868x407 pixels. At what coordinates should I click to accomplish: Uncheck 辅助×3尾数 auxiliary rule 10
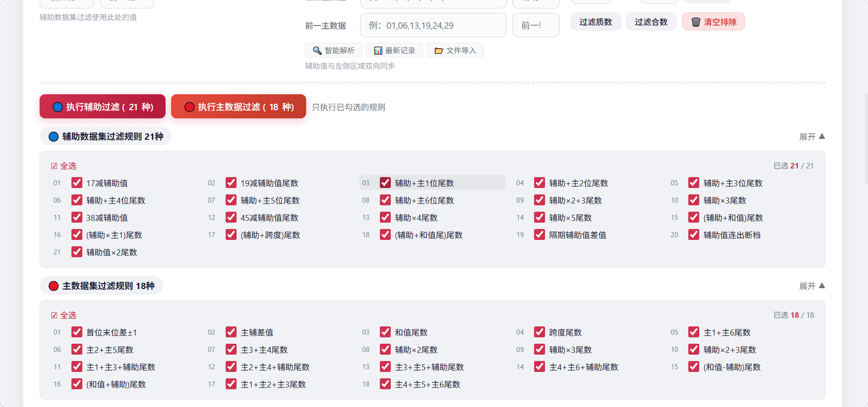(694, 200)
